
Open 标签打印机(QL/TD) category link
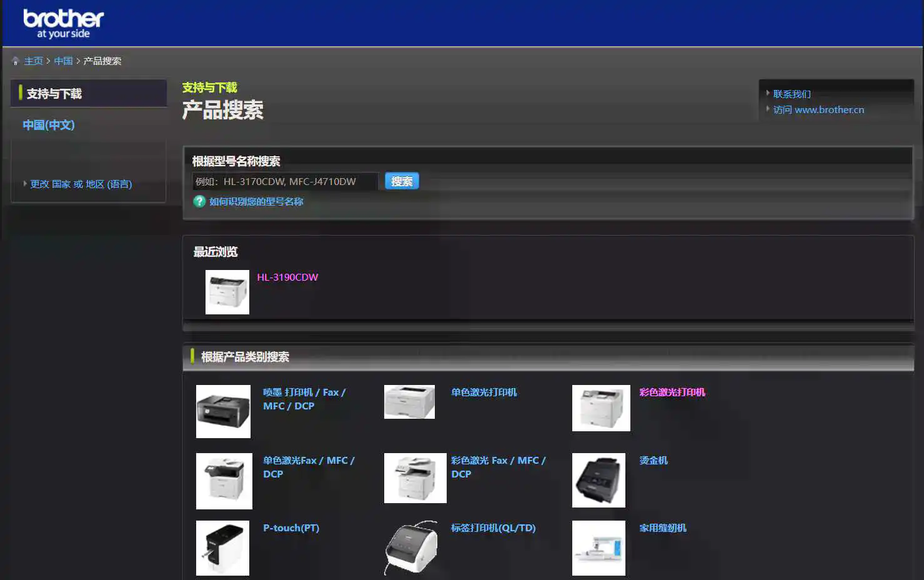point(494,527)
